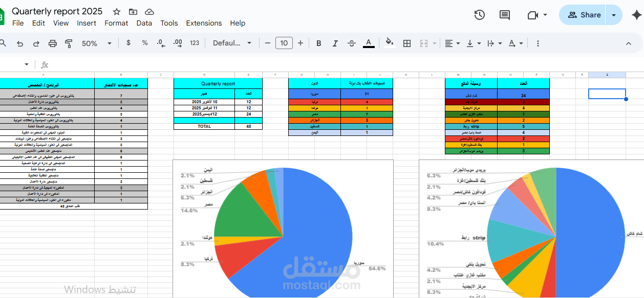644x298 pixels.
Task: Open the toolbar's three-dot more options
Action: click(538, 43)
